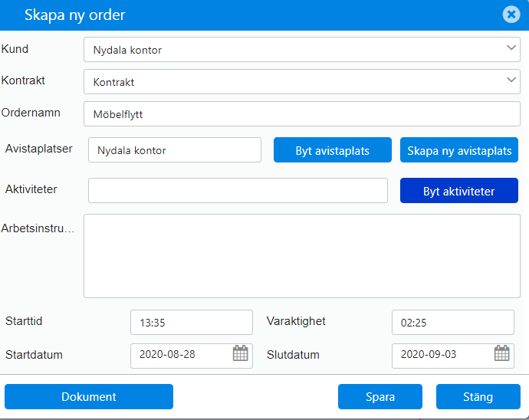Open the Slutdatum calendar picker

[501, 353]
